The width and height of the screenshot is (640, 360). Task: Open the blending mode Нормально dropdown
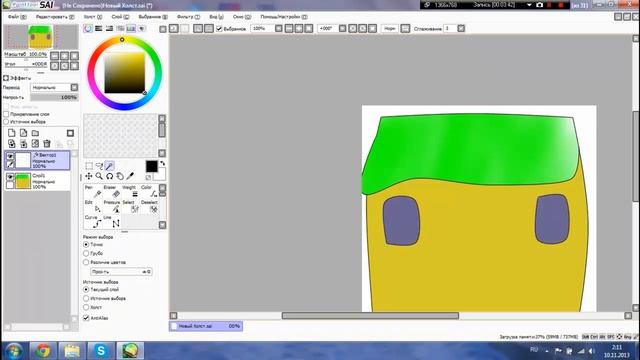pos(54,87)
